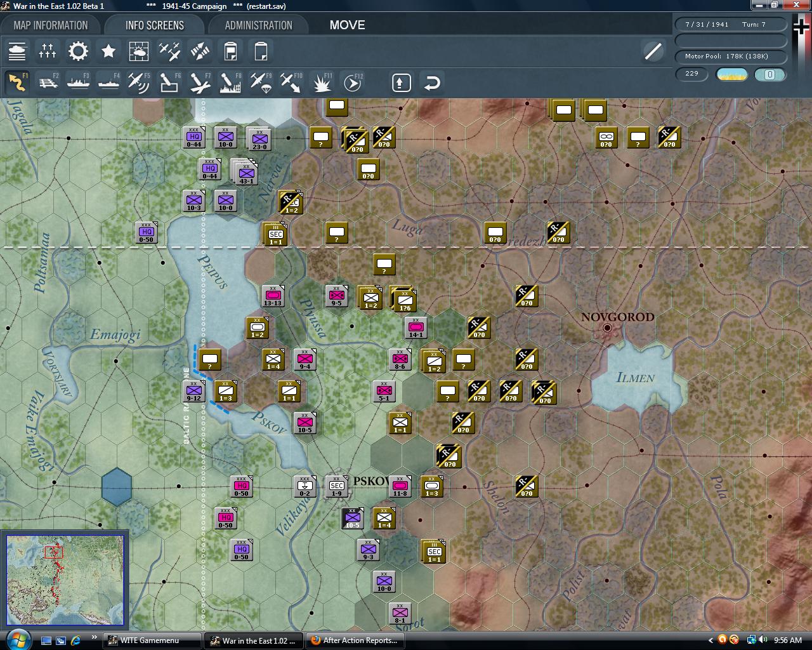The height and width of the screenshot is (650, 812).
Task: Select the 10-3 infantry division counter
Action: (193, 200)
